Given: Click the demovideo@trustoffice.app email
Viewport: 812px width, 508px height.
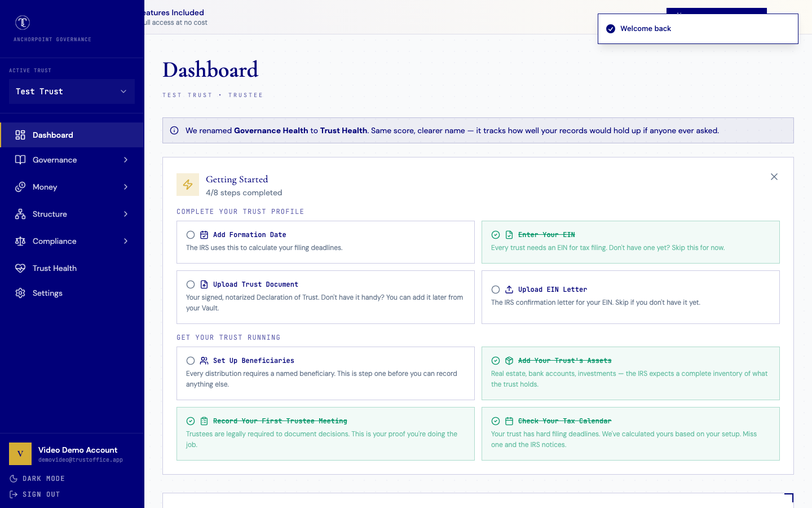Looking at the screenshot, I should [81, 460].
